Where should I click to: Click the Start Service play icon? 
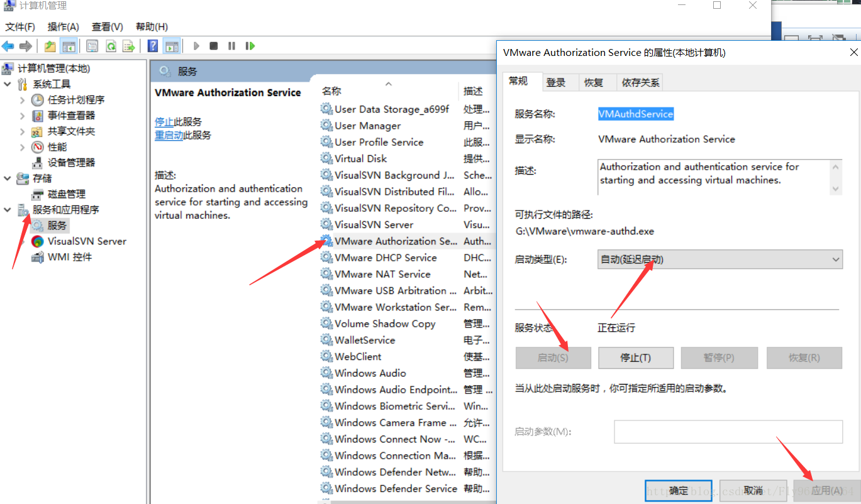196,46
